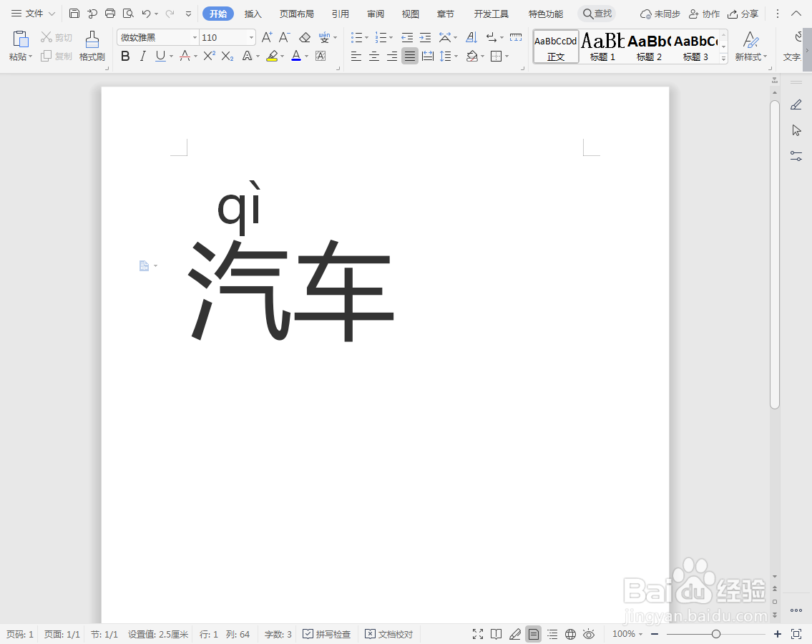
Task: Switch to web layout globe icon
Action: 570,634
